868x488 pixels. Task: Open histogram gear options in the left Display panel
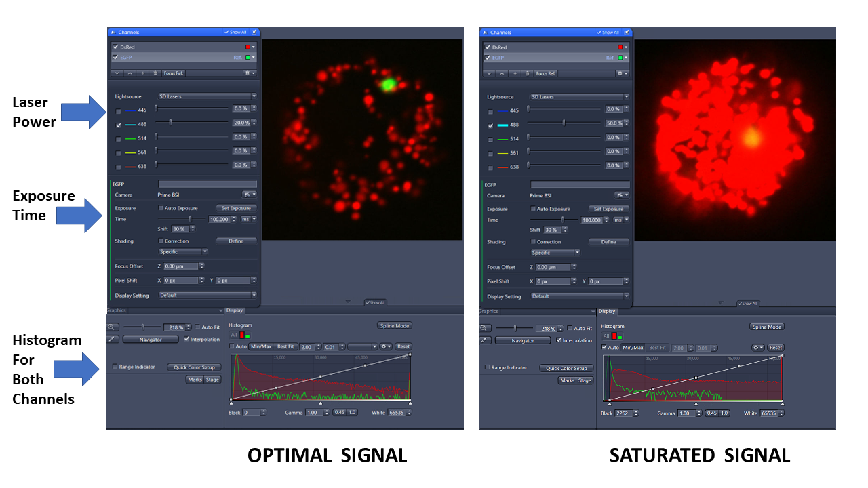tap(387, 346)
